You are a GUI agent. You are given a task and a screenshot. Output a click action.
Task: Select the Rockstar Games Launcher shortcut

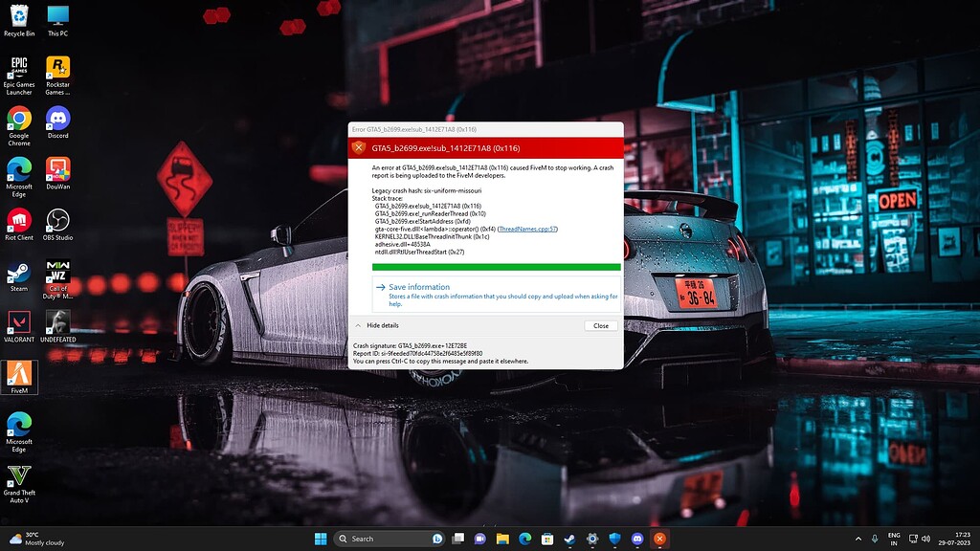(57, 76)
